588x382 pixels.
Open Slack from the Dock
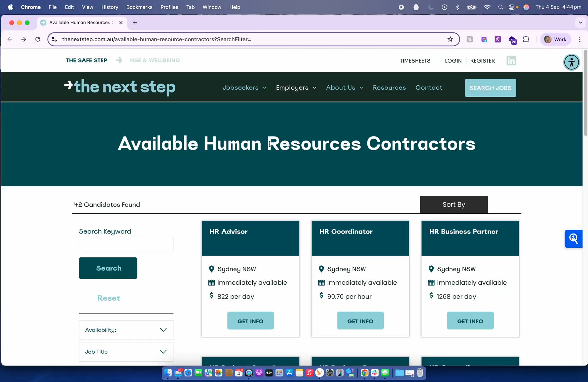click(375, 373)
